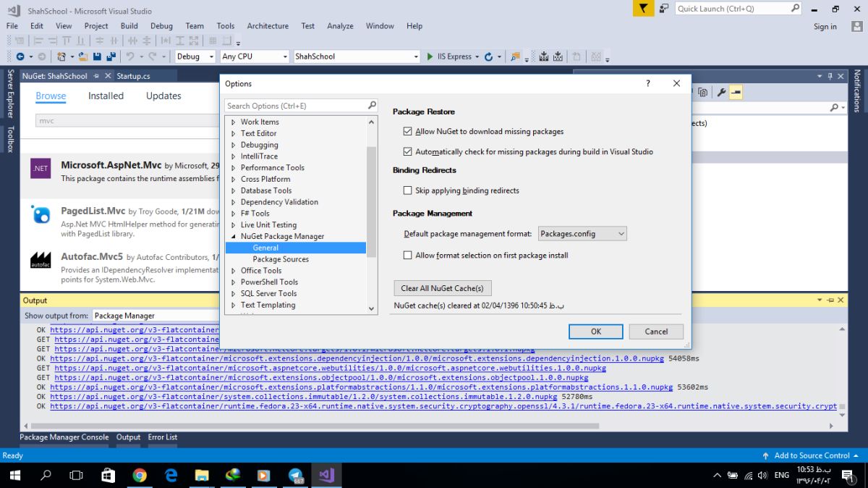The image size is (868, 488).
Task: Switch to the Installed tab in NuGet
Action: (106, 96)
